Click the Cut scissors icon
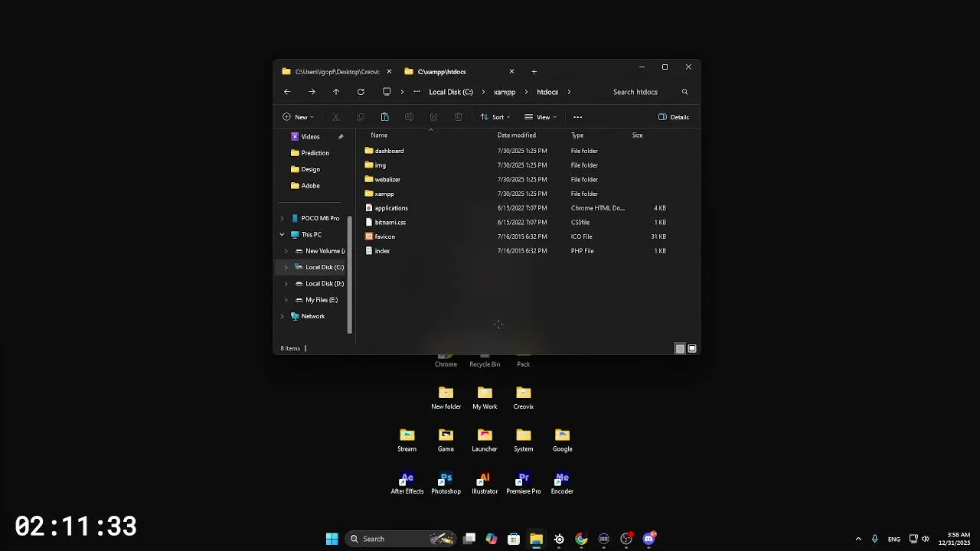Viewport: 980px width, 551px height. point(335,117)
